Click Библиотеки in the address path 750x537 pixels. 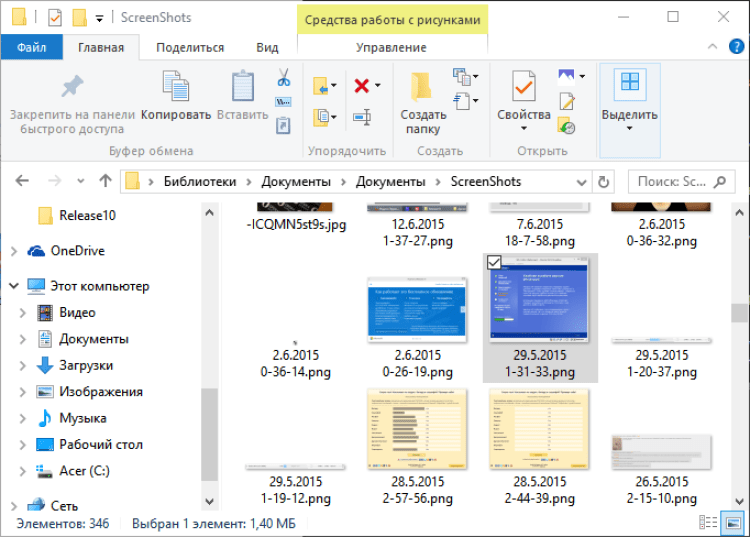pos(200,182)
